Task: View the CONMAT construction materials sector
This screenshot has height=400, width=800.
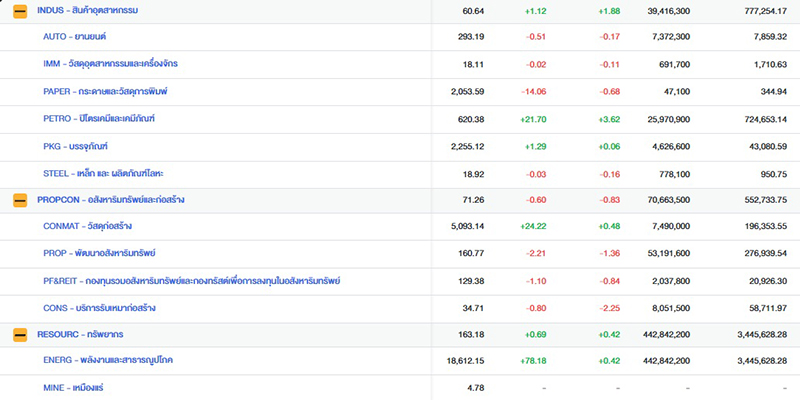Action: point(88,226)
